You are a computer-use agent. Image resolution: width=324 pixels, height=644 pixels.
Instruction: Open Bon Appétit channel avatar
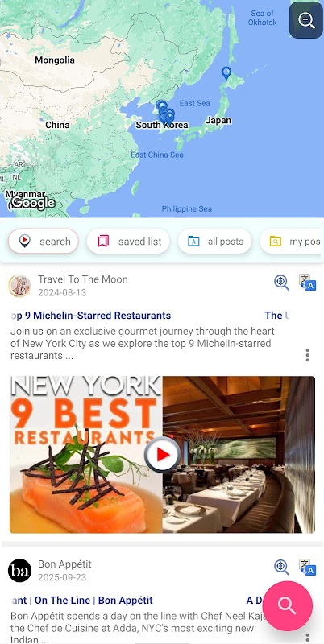click(x=19, y=571)
